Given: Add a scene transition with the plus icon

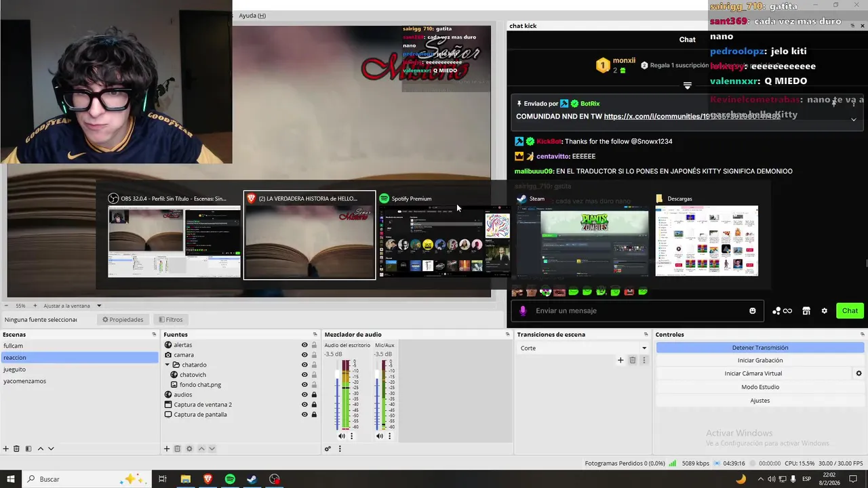Looking at the screenshot, I should (x=620, y=360).
